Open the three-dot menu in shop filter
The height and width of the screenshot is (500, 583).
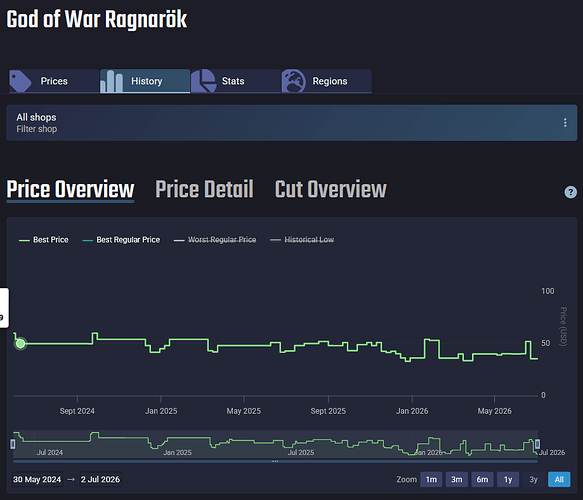pyautogui.click(x=565, y=123)
